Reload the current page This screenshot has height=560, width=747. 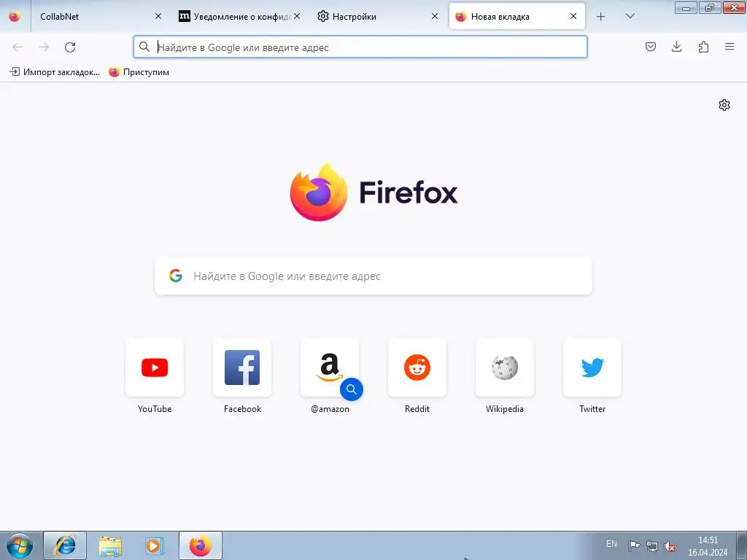[x=70, y=47]
